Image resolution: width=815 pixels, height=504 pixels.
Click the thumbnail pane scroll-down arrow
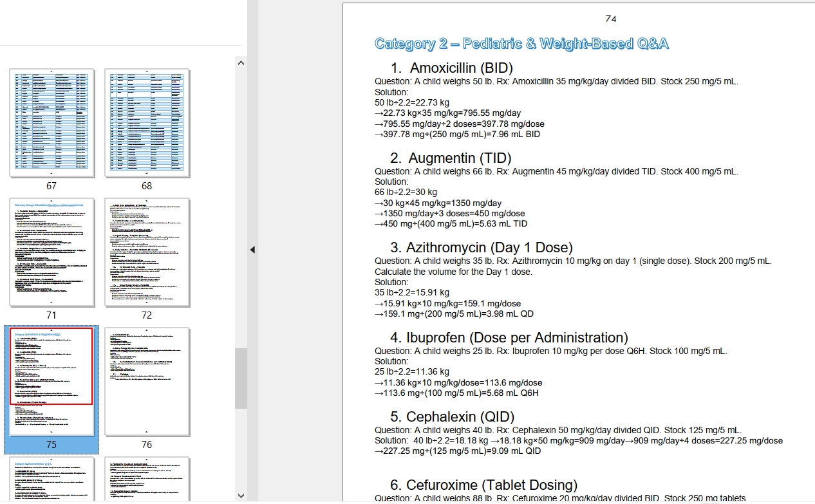tap(241, 496)
